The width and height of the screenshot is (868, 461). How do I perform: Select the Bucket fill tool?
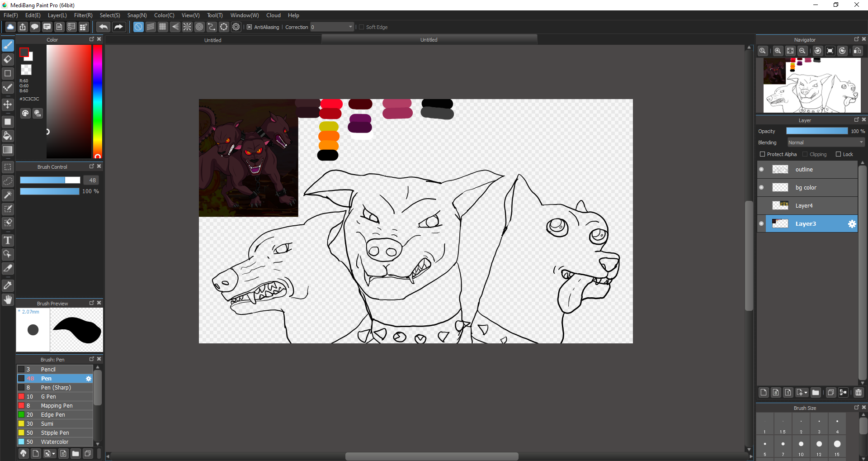[x=8, y=136]
